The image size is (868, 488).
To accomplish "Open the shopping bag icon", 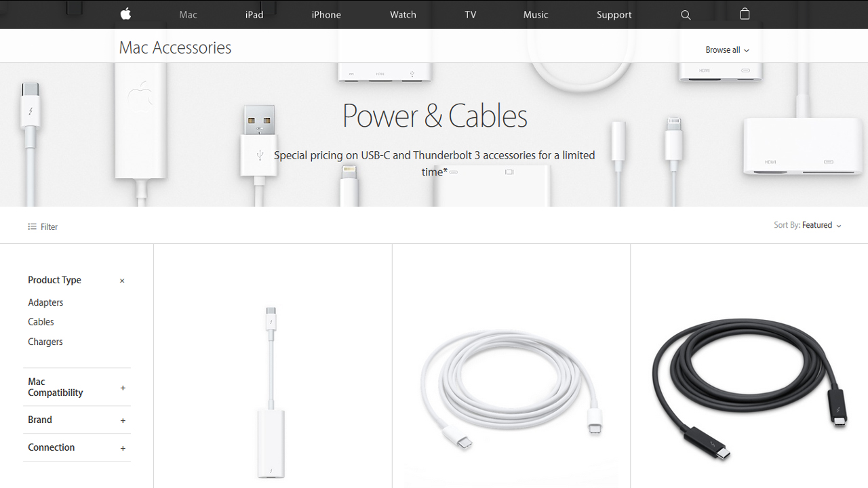I will 745,14.
